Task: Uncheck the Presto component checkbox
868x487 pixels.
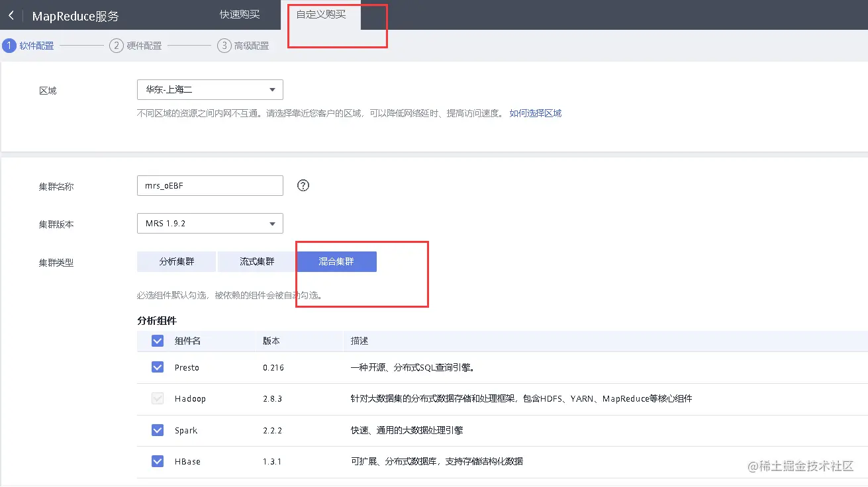Action: coord(158,367)
